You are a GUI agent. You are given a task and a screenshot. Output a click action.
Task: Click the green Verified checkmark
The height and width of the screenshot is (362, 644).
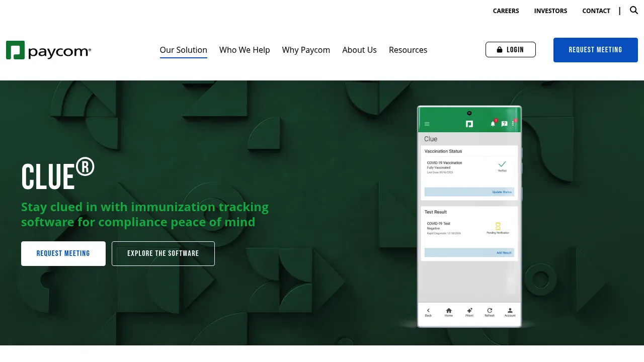coord(502,164)
